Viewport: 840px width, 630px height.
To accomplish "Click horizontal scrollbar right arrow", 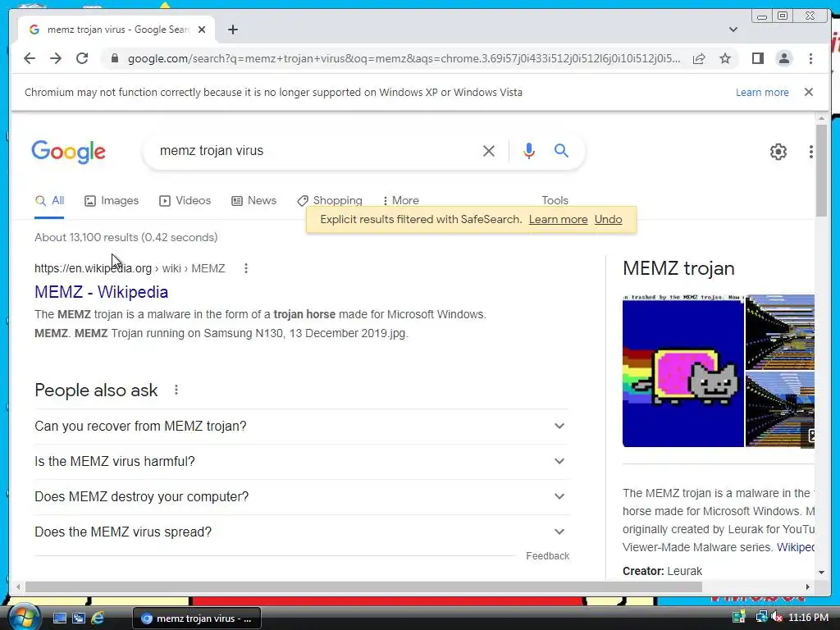I will pyautogui.click(x=808, y=587).
